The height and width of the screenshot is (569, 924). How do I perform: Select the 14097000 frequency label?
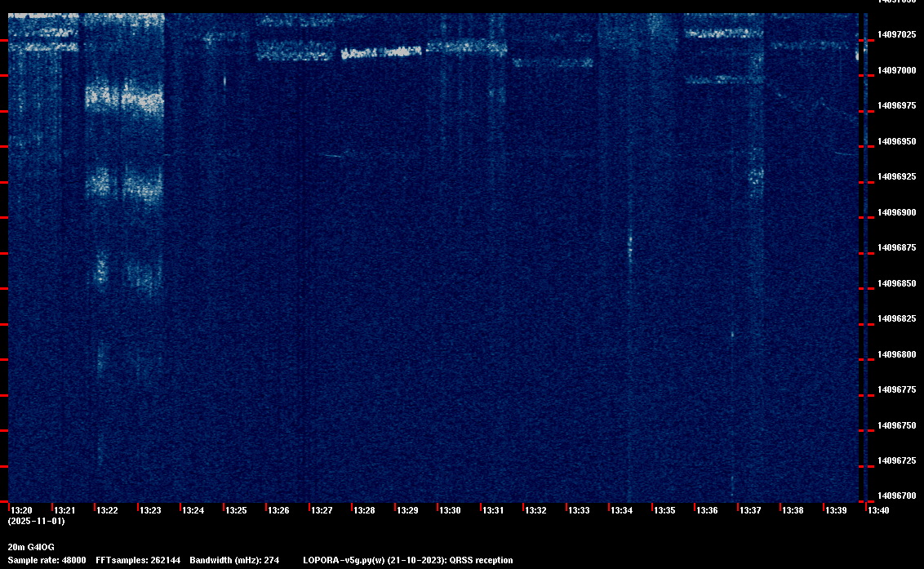pyautogui.click(x=897, y=70)
